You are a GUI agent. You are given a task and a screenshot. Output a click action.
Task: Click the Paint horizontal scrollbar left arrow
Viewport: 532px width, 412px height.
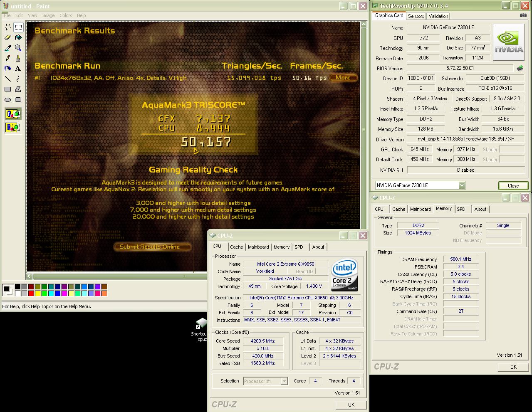(x=30, y=276)
